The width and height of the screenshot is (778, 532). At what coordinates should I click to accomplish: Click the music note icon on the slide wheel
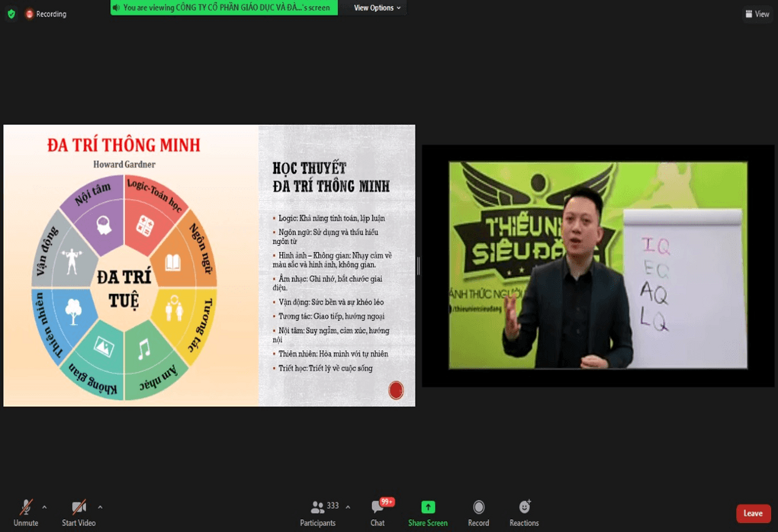(143, 350)
